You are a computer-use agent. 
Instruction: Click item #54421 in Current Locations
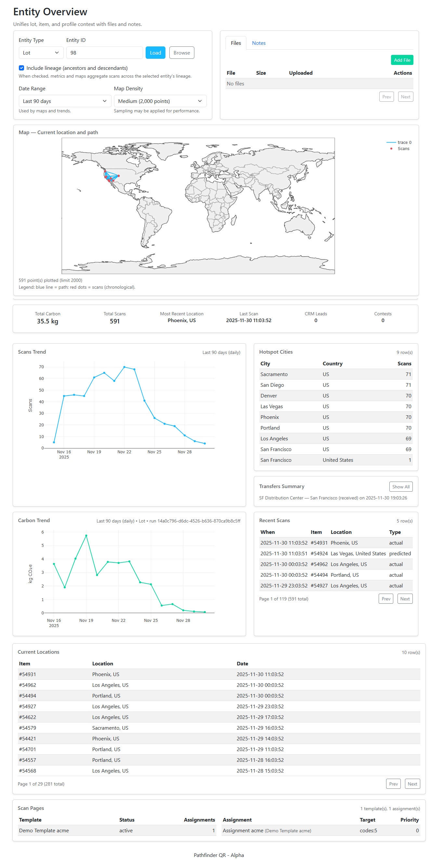click(27, 739)
